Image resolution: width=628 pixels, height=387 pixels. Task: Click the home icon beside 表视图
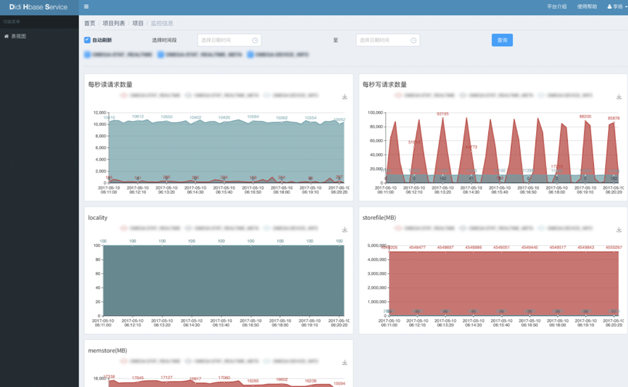[x=6, y=36]
